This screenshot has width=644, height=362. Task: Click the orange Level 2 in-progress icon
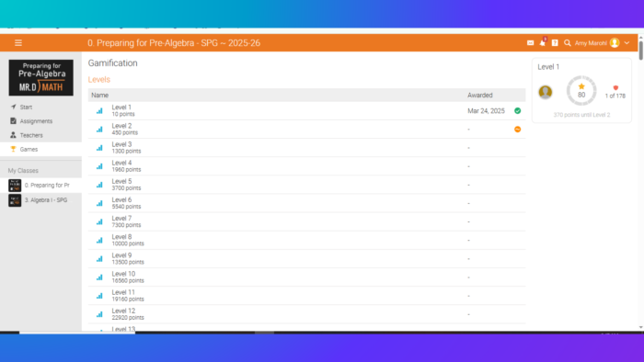tap(517, 130)
